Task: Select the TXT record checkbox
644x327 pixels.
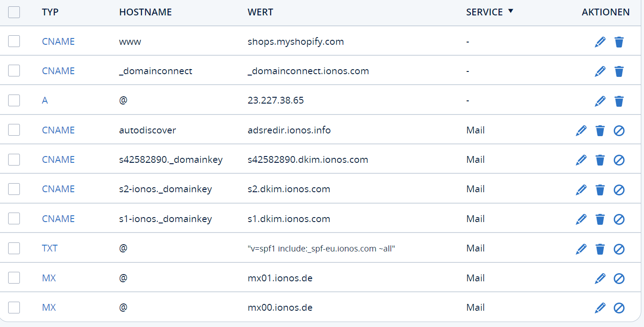Action: 14,248
